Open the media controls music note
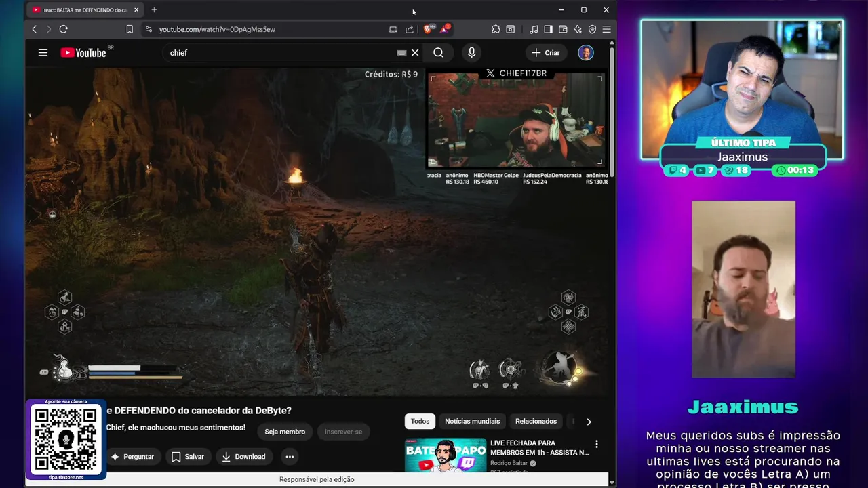Image resolution: width=868 pixels, height=488 pixels. click(x=534, y=29)
